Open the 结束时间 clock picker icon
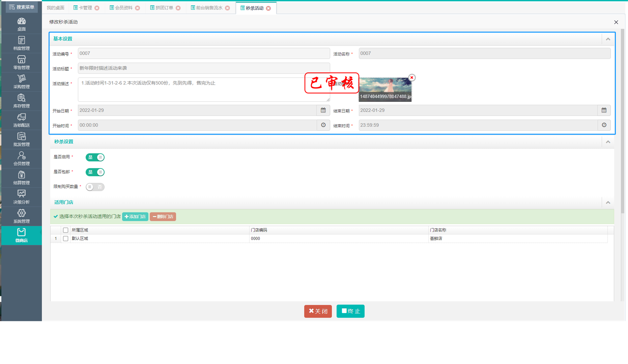This screenshot has height=364, width=628. click(x=604, y=125)
